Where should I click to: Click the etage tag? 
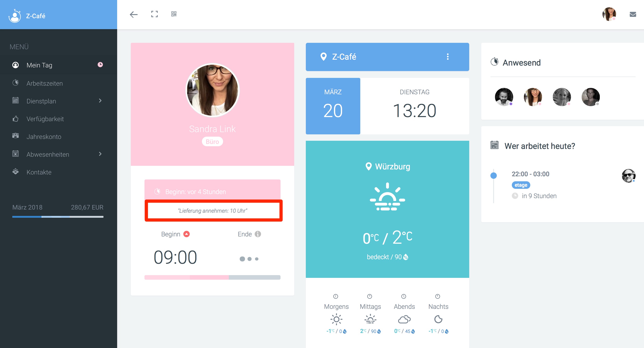(521, 185)
